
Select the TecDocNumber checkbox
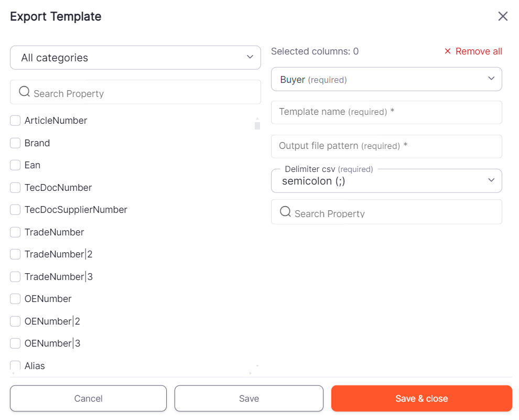click(x=15, y=188)
